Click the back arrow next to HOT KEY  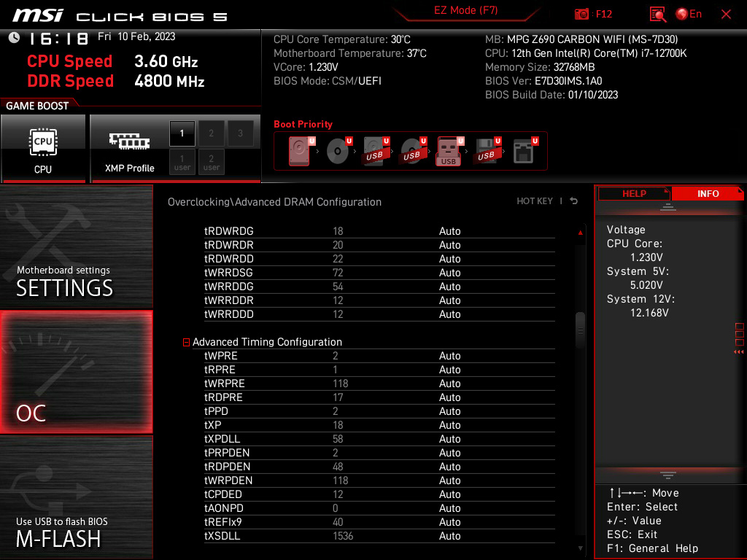point(574,201)
